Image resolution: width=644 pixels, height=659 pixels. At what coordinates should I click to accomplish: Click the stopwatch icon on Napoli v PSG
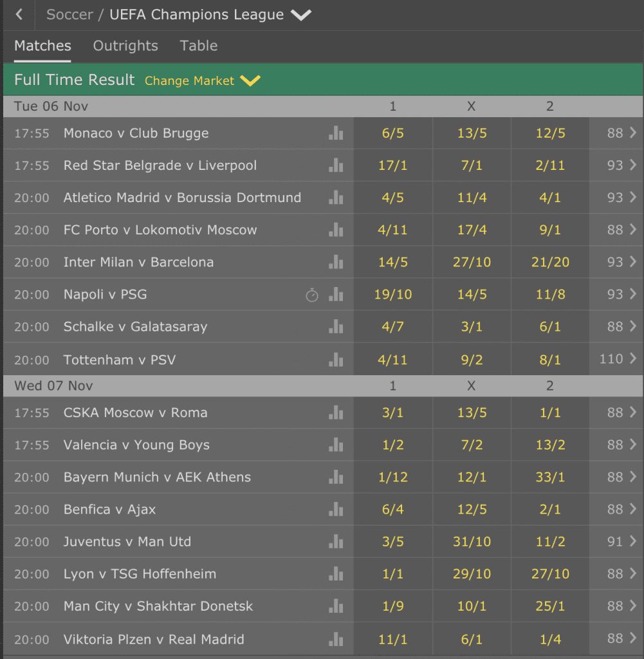pos(312,295)
